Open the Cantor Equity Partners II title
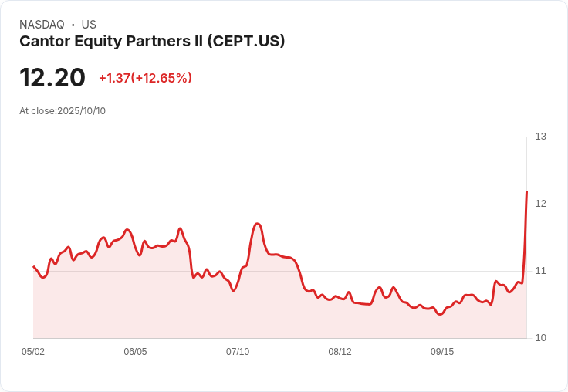The height and width of the screenshot is (392, 568). click(152, 41)
